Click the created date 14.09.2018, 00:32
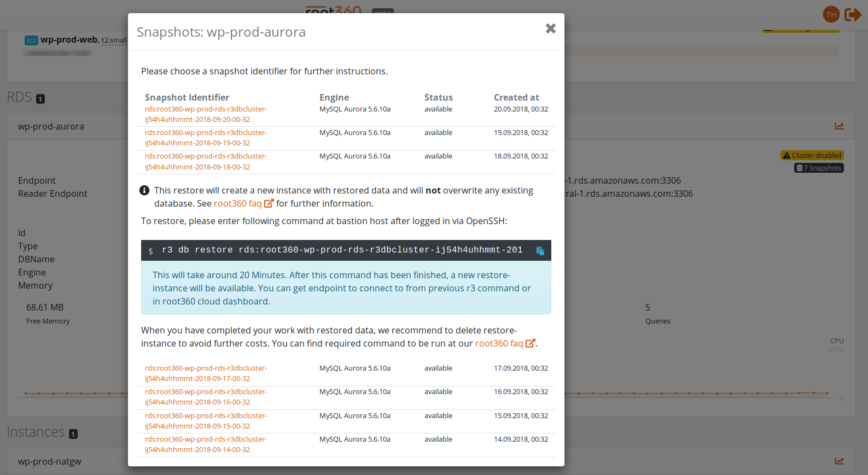 [521, 439]
